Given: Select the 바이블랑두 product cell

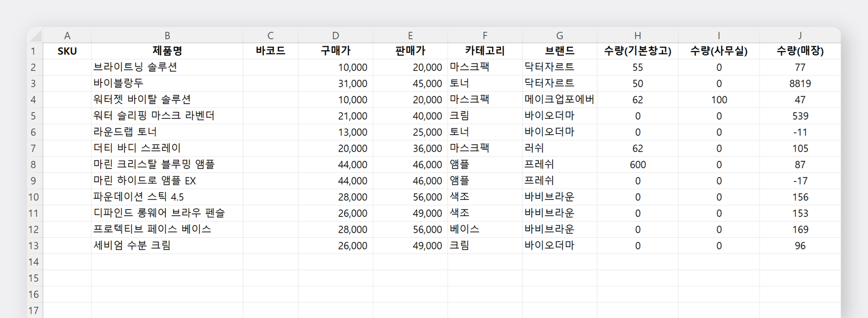Looking at the screenshot, I should 167,83.
